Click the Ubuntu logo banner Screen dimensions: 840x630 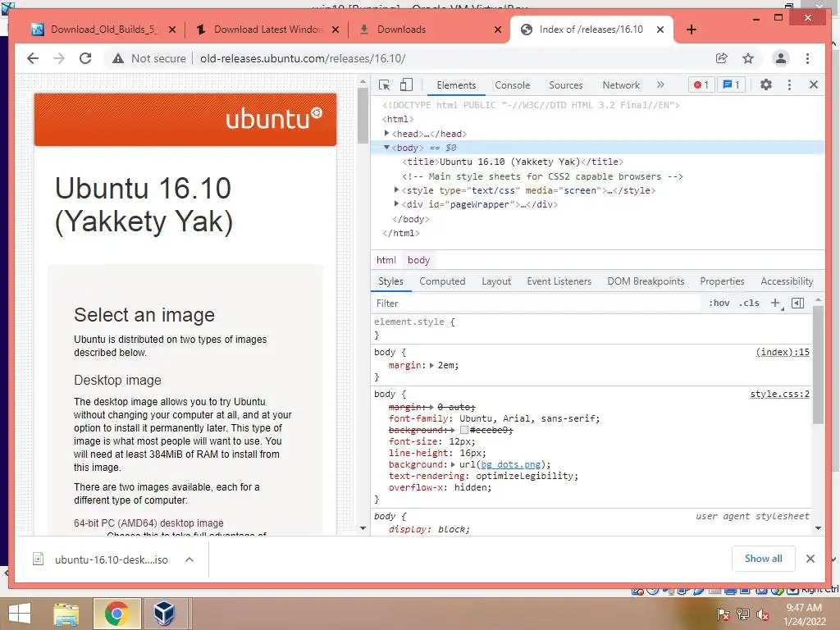(x=185, y=120)
